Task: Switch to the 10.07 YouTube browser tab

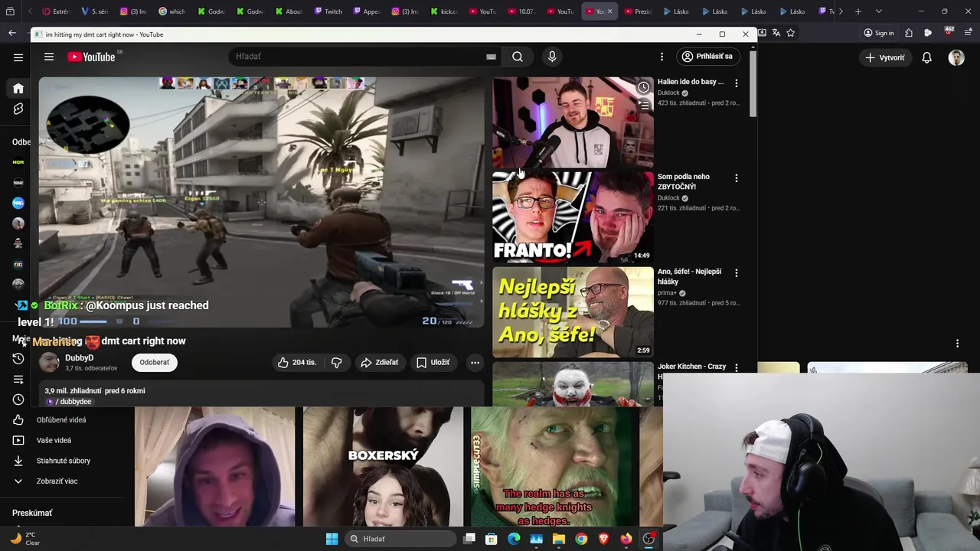Action: pyautogui.click(x=521, y=11)
